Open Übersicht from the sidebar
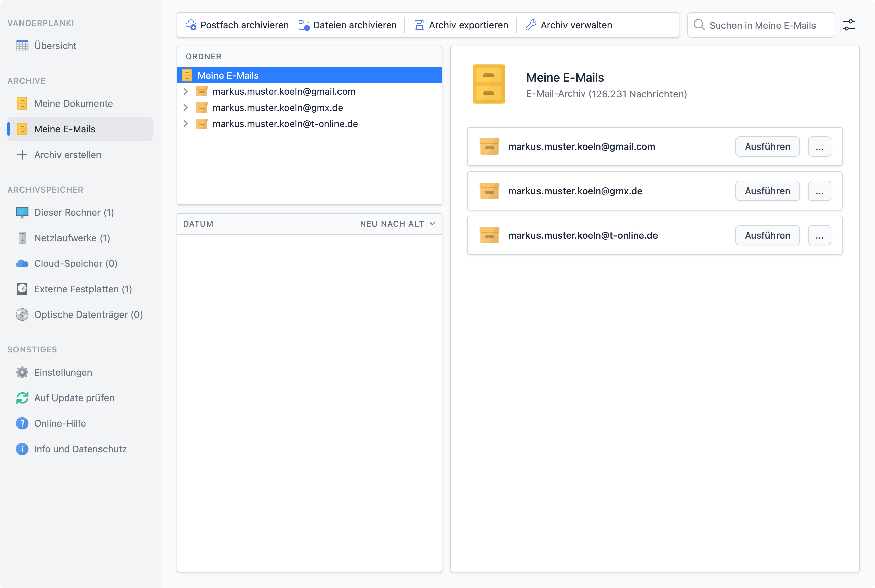Image resolution: width=875 pixels, height=588 pixels. click(55, 46)
